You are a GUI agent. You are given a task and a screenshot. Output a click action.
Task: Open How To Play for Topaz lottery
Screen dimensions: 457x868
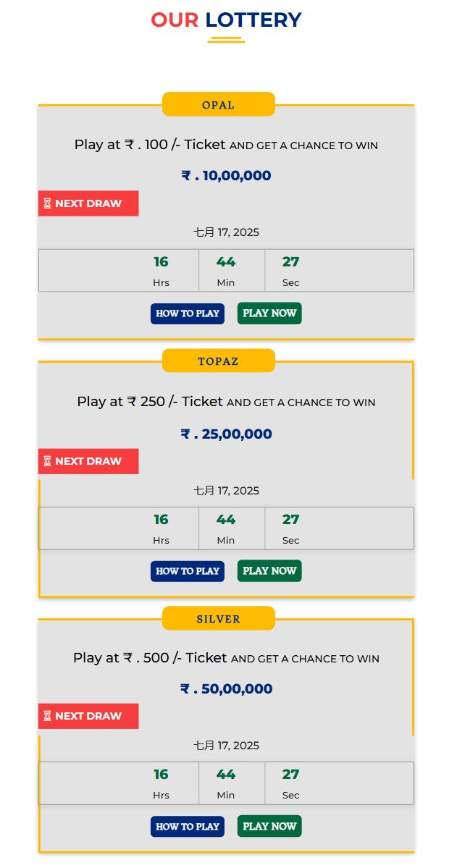(x=188, y=571)
